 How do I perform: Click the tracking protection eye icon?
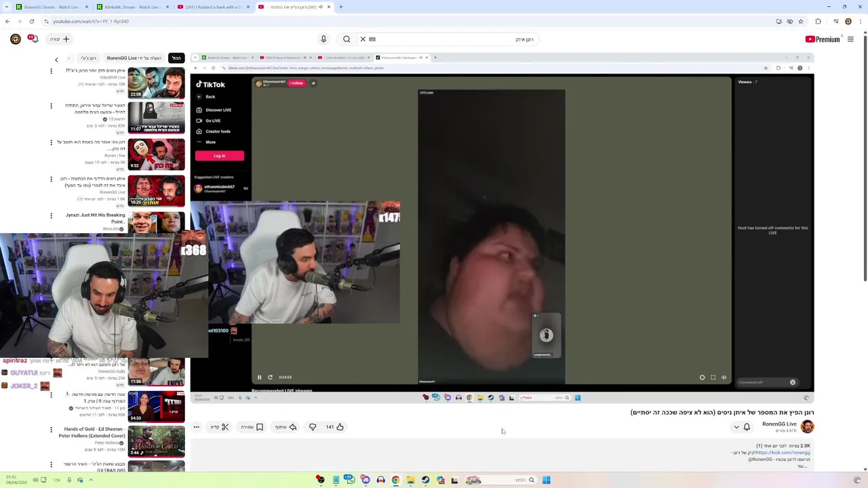[790, 21]
